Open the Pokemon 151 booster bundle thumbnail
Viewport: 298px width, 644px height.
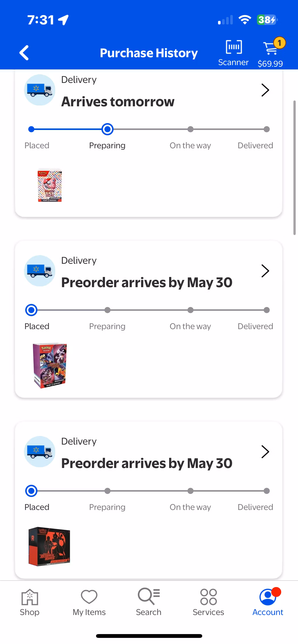50,185
